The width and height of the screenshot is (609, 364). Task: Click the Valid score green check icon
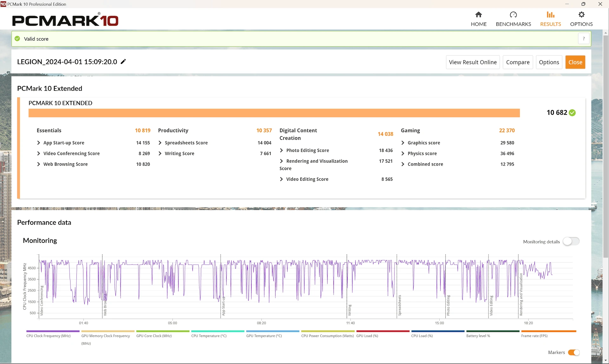click(17, 39)
